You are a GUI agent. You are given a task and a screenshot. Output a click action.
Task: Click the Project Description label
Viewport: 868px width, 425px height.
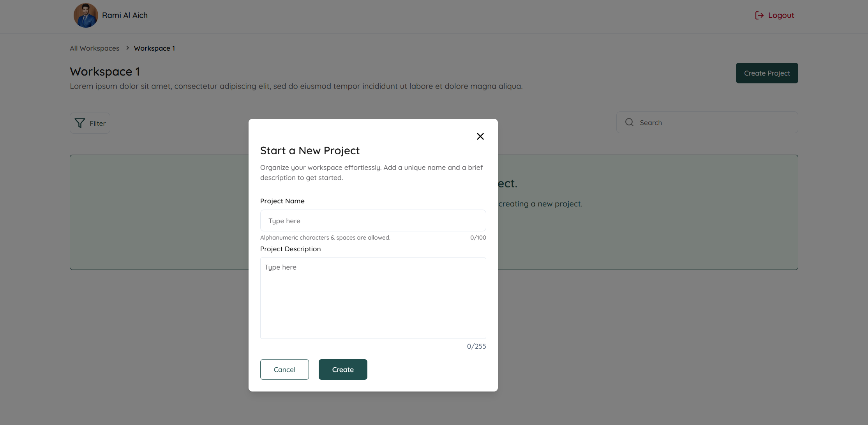(290, 249)
